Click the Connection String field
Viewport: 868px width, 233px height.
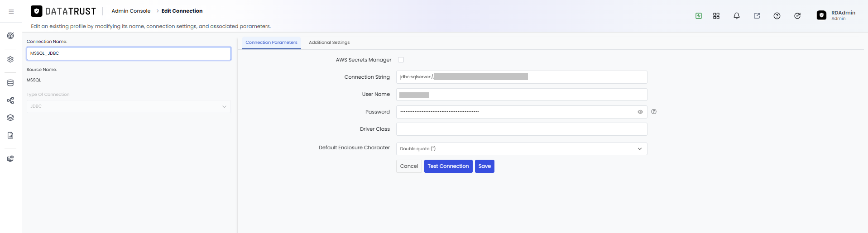click(x=522, y=77)
